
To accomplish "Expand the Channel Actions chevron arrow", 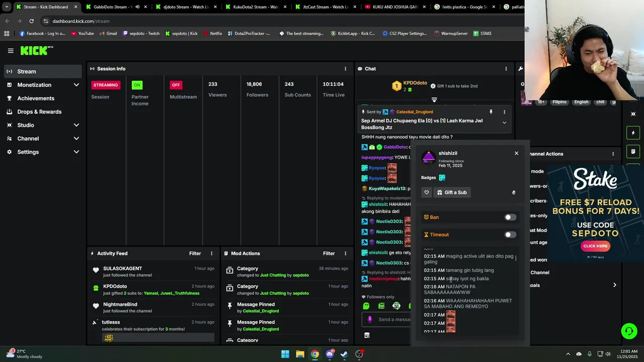I will pos(614,285).
